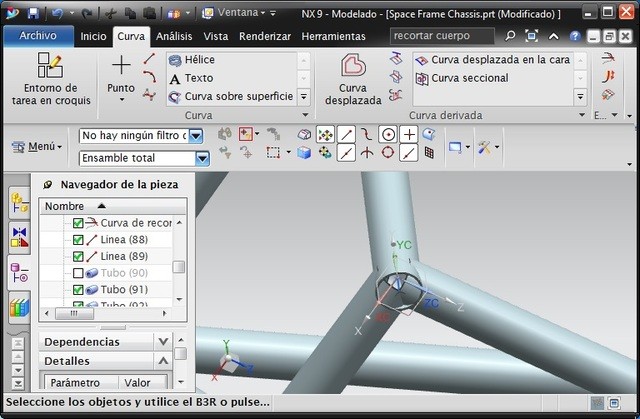Image resolution: width=640 pixels, height=419 pixels.
Task: Click the save icon in title bar
Action: 33,14
